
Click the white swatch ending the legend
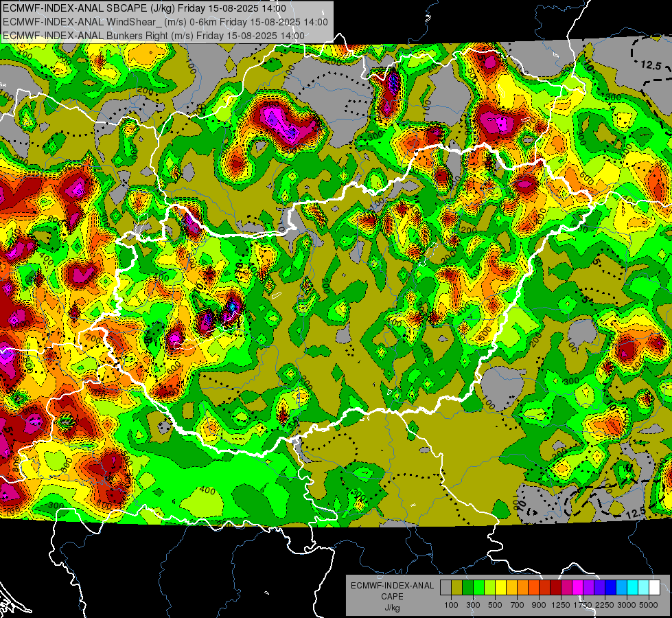click(x=654, y=587)
